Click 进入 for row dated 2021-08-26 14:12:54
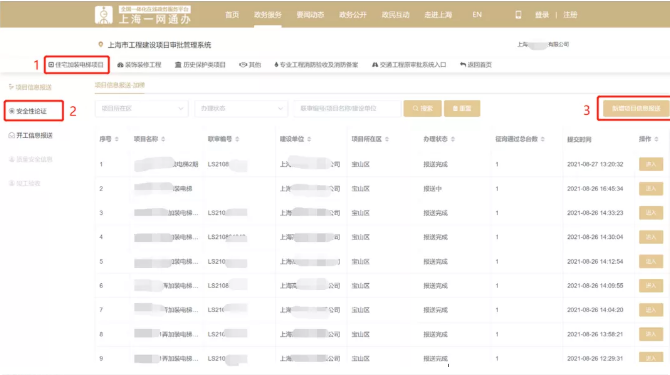Image resolution: width=670 pixels, height=375 pixels. coord(651,261)
